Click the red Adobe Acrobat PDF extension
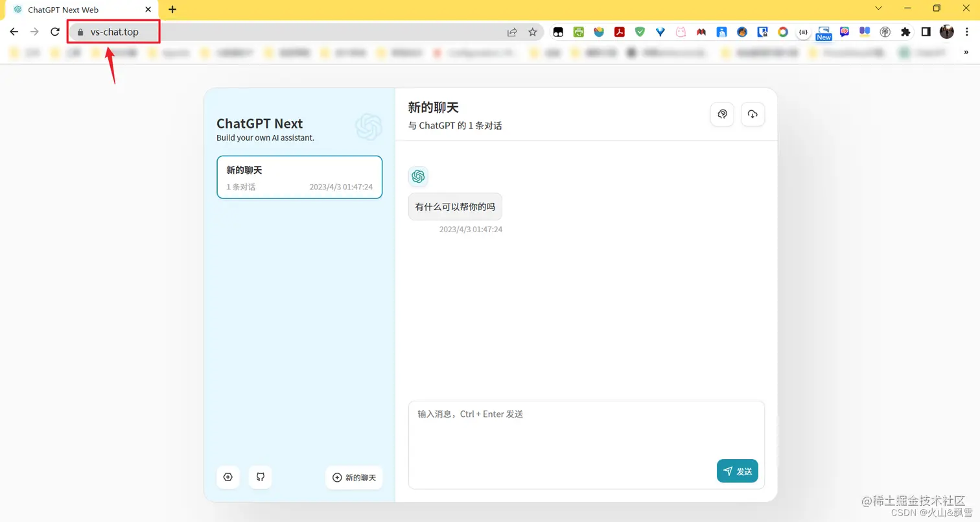The height and width of the screenshot is (522, 980). pos(620,32)
